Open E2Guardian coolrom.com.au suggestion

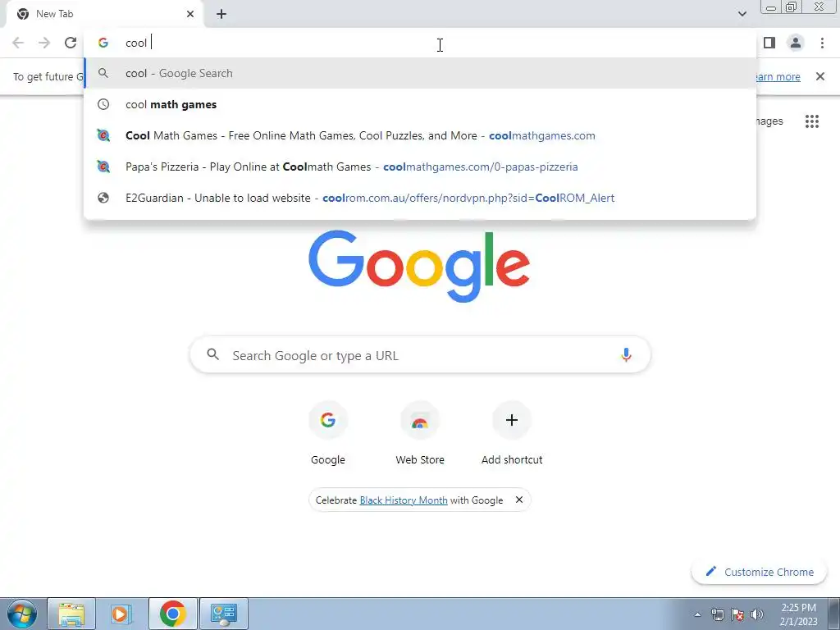[420, 198]
